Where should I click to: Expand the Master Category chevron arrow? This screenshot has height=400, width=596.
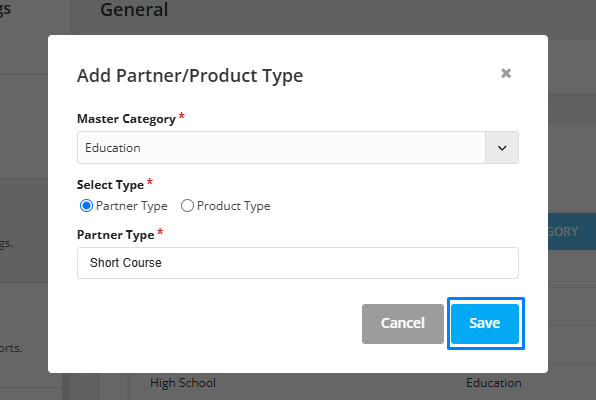(502, 148)
